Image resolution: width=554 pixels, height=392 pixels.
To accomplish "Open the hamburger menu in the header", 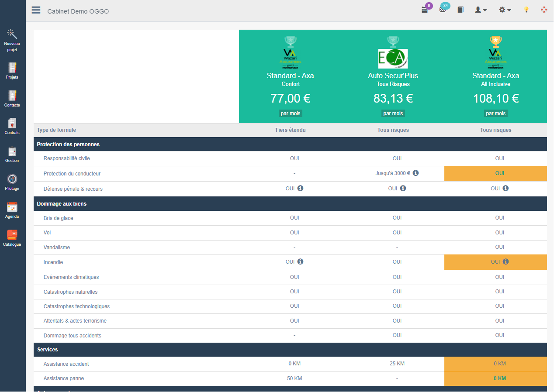I will (36, 10).
